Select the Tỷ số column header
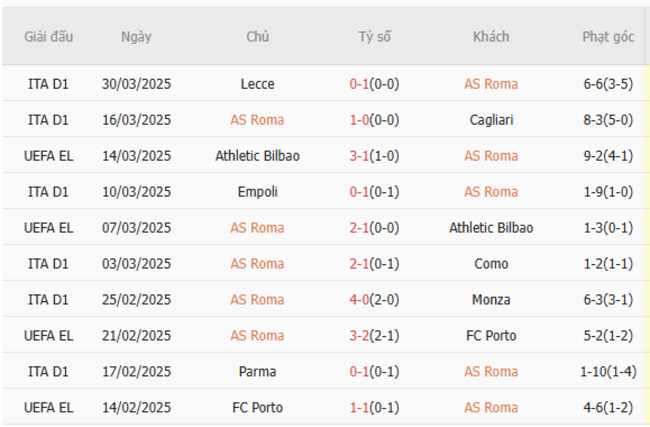The height and width of the screenshot is (427, 650). [374, 36]
